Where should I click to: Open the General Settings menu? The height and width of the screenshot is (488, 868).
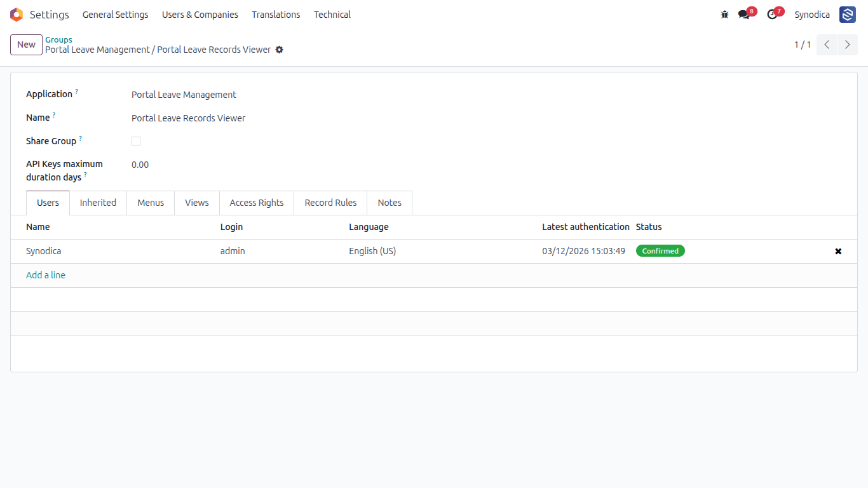click(116, 15)
